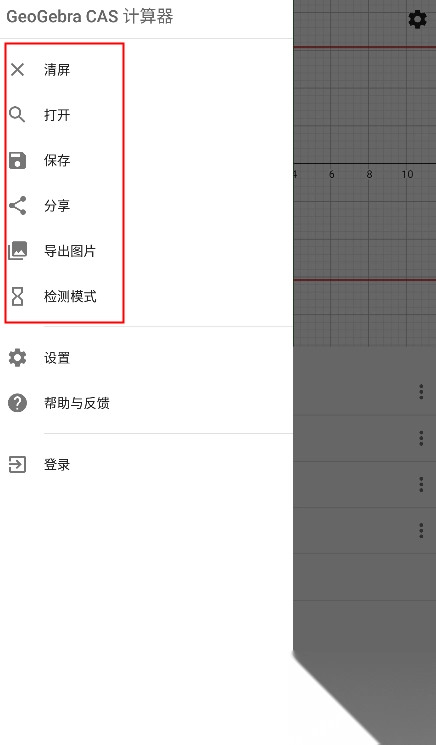The image size is (436, 745).
Task: Click the 登录 text label
Action: [x=57, y=464]
